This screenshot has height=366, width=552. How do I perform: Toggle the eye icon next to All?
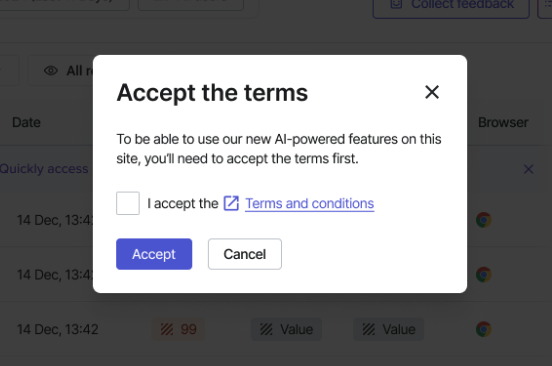point(51,71)
